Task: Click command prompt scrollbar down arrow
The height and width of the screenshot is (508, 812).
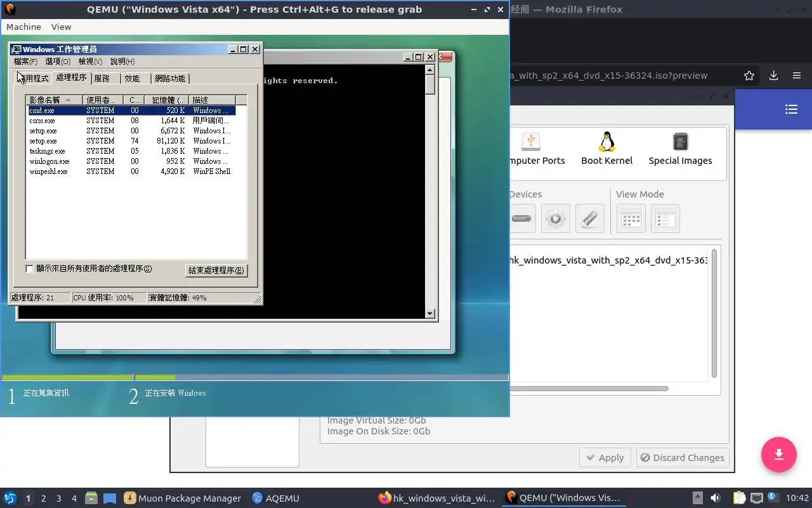Action: click(x=430, y=313)
